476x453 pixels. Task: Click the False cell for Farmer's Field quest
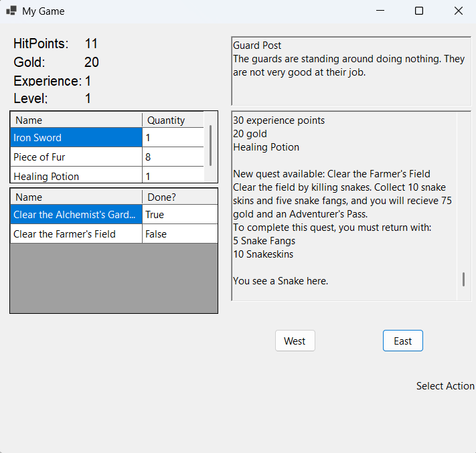(179, 234)
